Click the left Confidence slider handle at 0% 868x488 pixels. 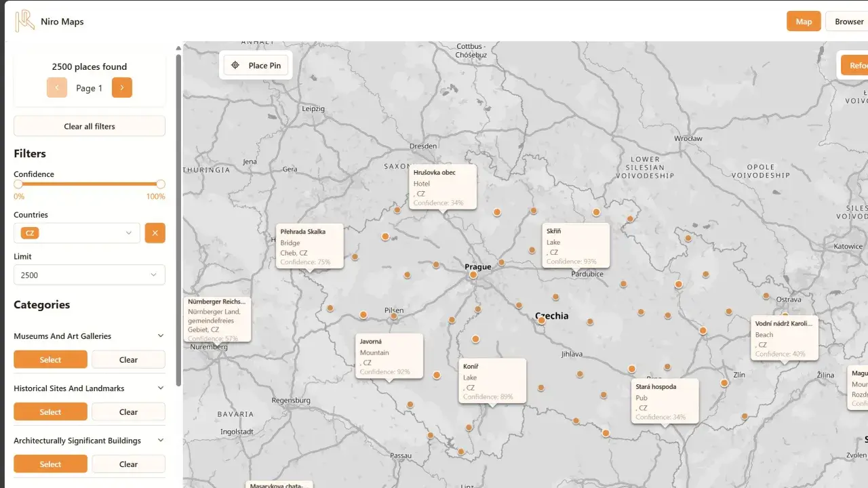(x=18, y=184)
